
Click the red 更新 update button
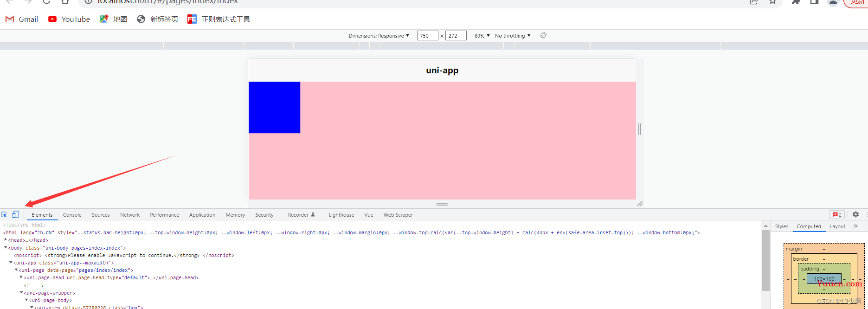(856, 2)
